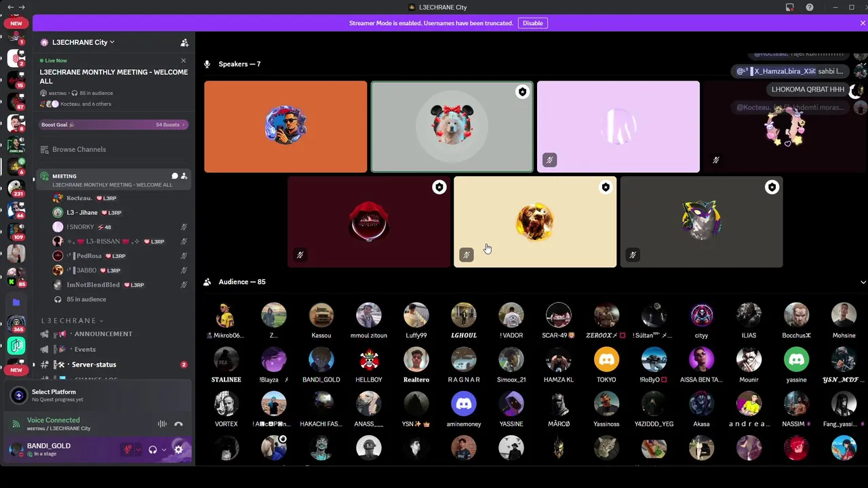Jump to the bottom NEW mentions indicator
The height and width of the screenshot is (488, 868).
click(x=16, y=370)
